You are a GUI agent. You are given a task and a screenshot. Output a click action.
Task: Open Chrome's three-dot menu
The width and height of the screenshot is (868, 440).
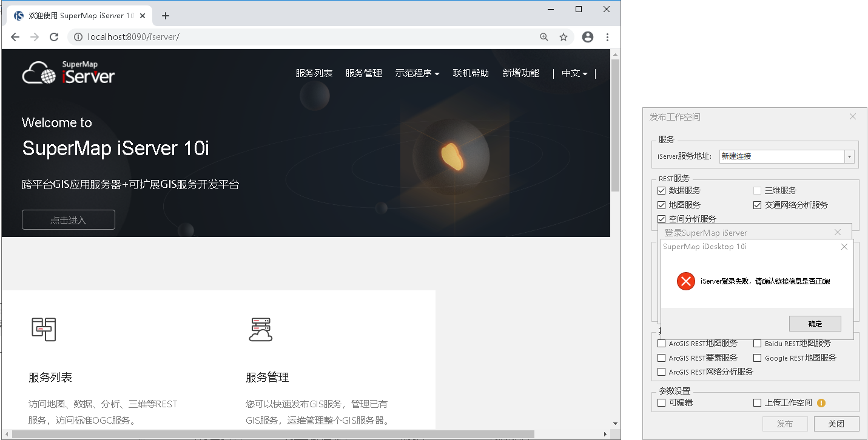click(608, 37)
